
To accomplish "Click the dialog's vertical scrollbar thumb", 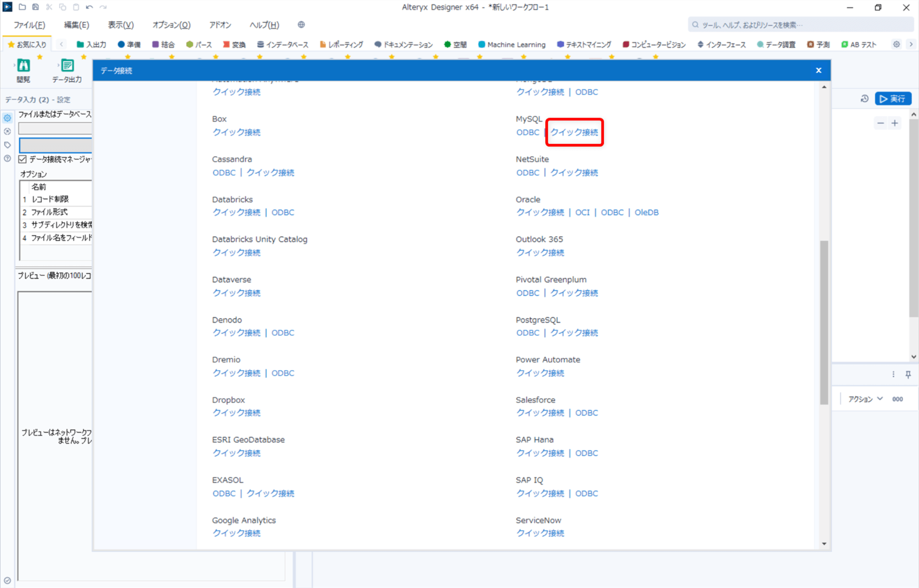I will (x=824, y=322).
